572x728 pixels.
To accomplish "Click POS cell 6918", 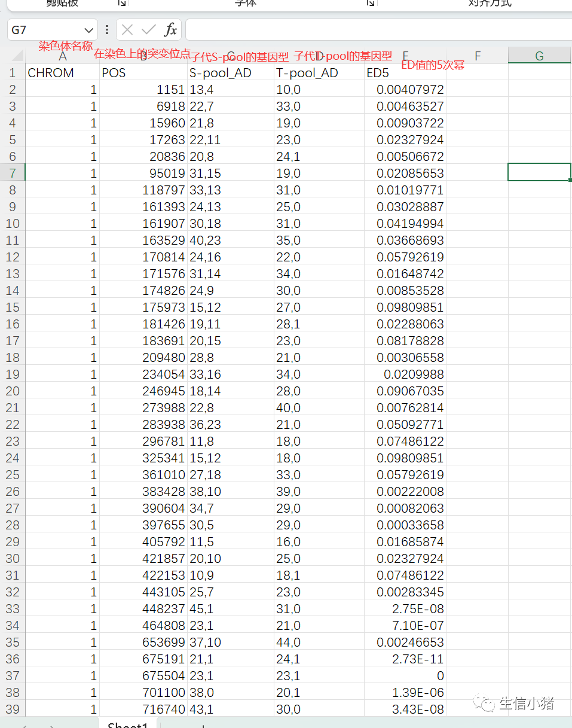I will [x=143, y=106].
